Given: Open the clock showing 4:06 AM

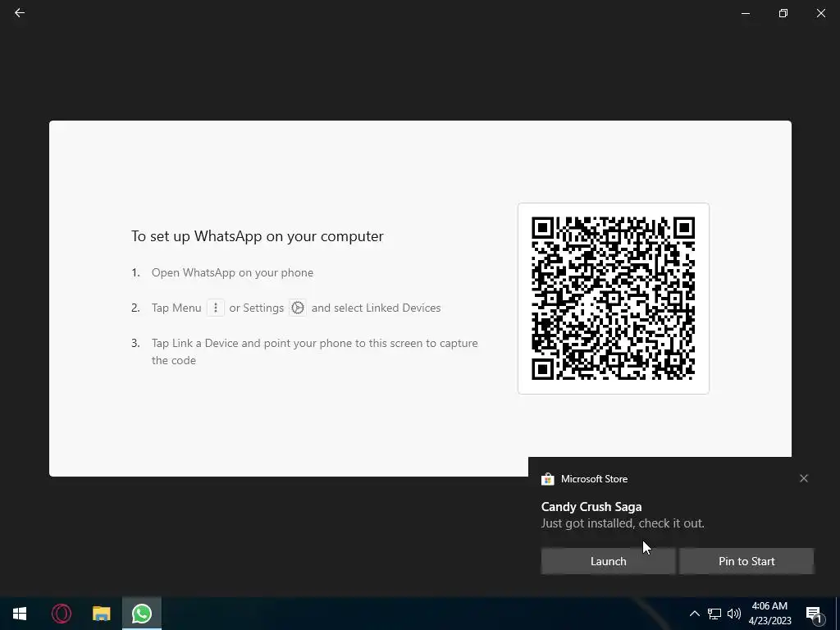Looking at the screenshot, I should tap(769, 614).
